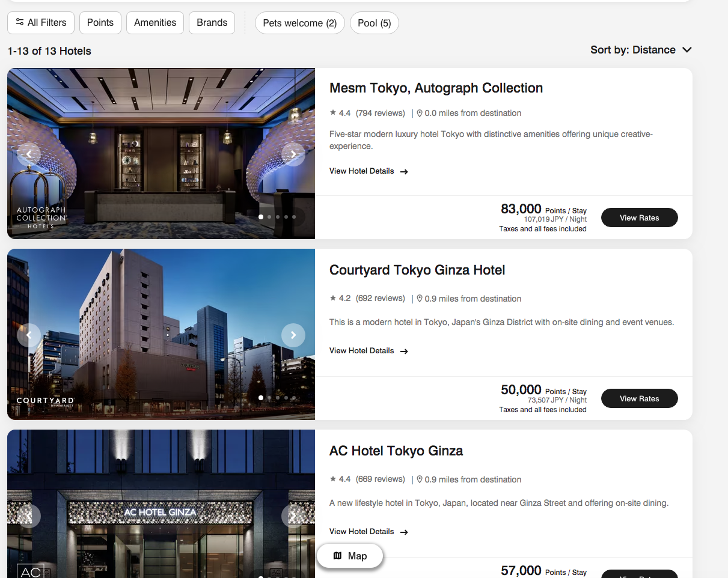Open the All Filters panel

point(41,23)
